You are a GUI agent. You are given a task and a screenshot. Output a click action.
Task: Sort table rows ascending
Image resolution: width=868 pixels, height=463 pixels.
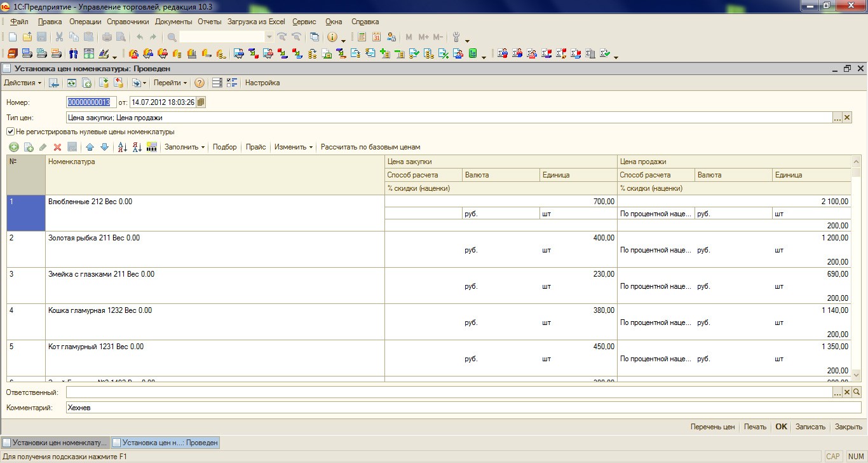point(123,147)
